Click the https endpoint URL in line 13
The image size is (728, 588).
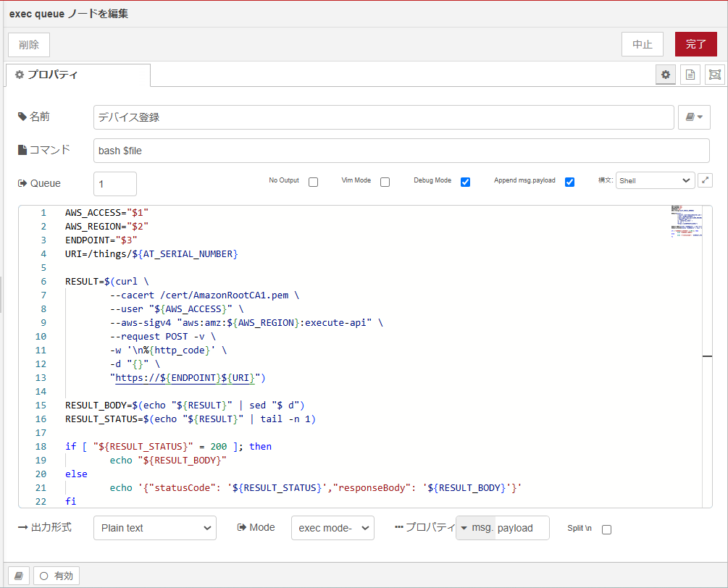pyautogui.click(x=185, y=378)
